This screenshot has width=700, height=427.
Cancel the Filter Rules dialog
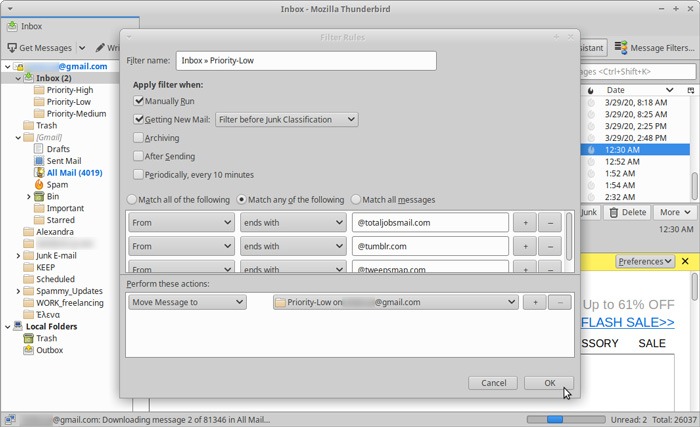[493, 383]
